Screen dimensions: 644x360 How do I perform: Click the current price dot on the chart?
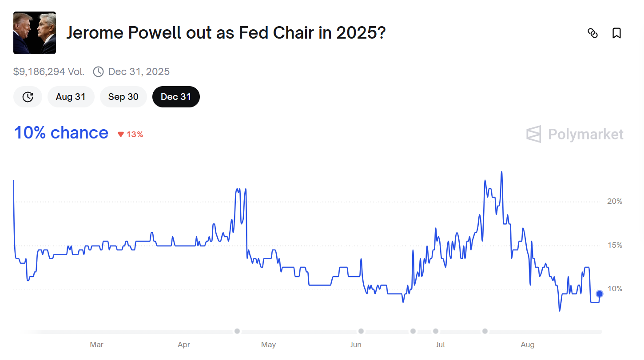(599, 293)
